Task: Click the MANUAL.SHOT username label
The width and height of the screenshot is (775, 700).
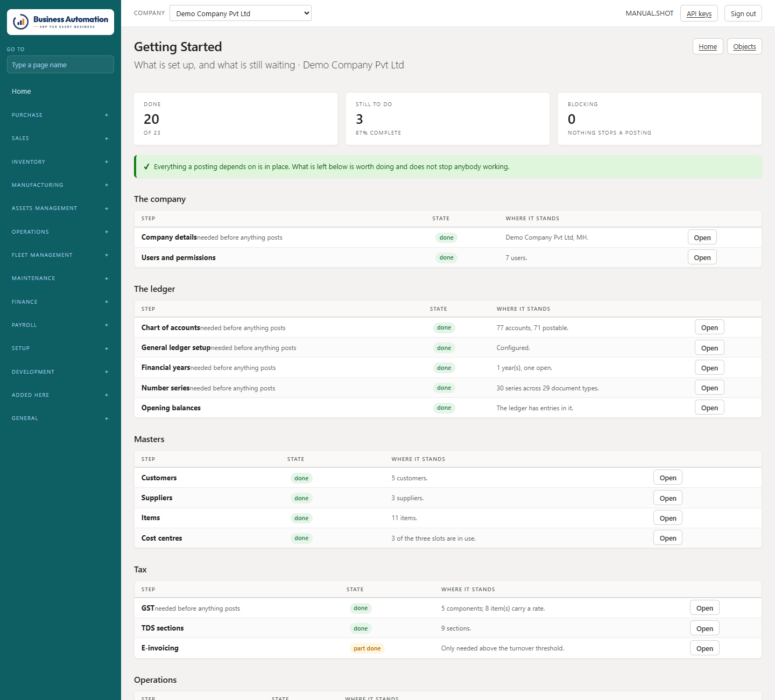Action: tap(650, 13)
